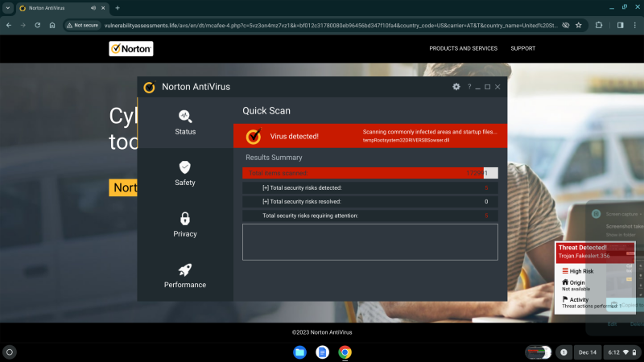This screenshot has width=644, height=362.
Task: Open the Performance rocket section
Action: click(x=185, y=276)
